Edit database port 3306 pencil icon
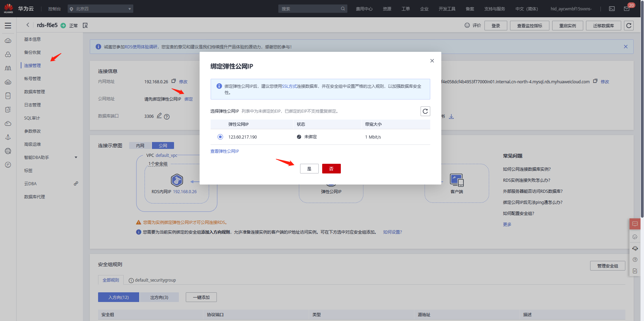 click(159, 116)
